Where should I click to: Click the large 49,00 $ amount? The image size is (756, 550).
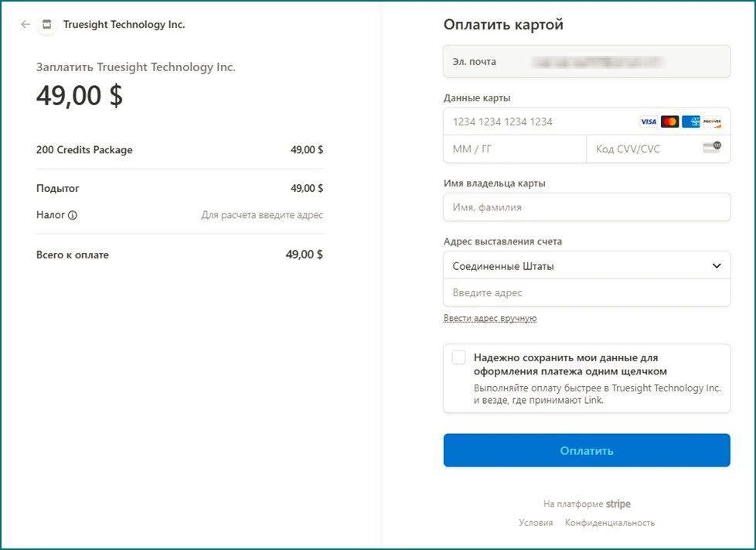click(80, 95)
